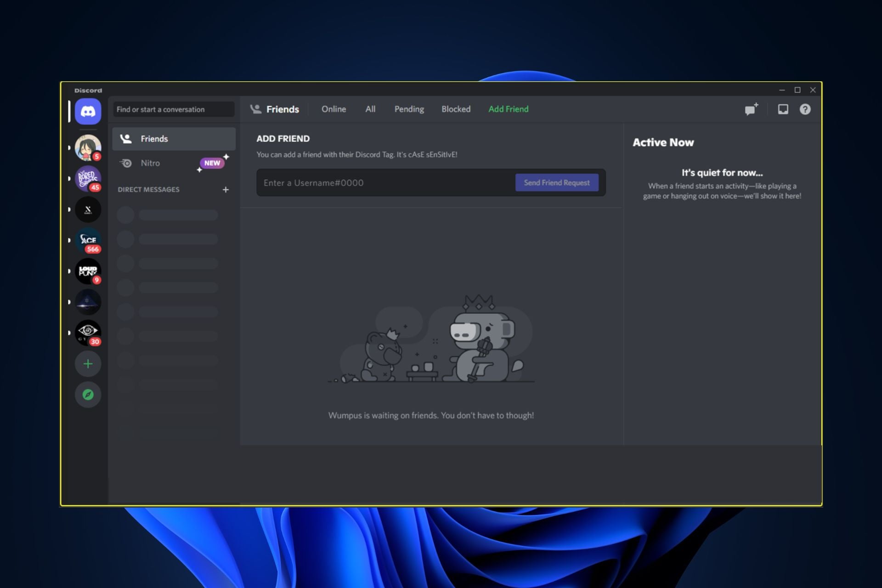
Task: Click the Add a Server plus icon
Action: click(88, 364)
